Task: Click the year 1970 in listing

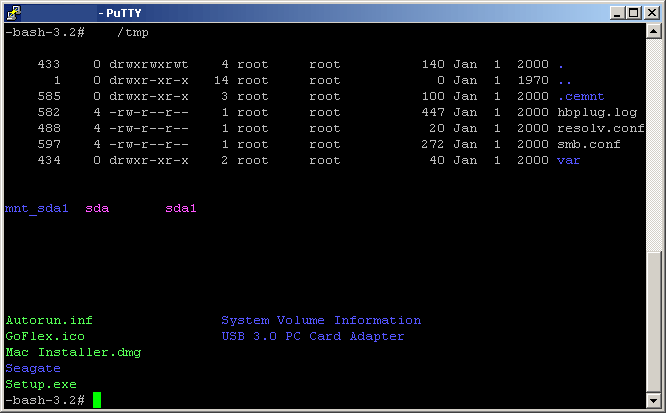Action: coord(533,80)
